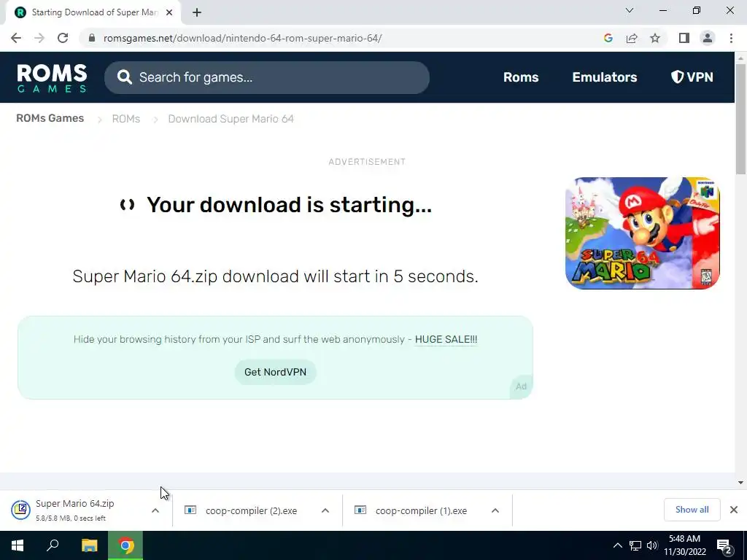Open the tab search dropdown arrow
747x560 pixels.
coord(630,10)
